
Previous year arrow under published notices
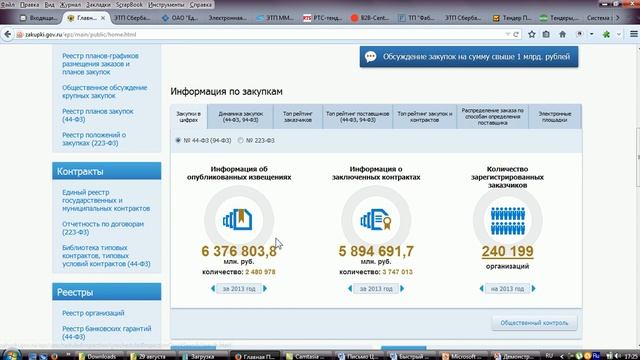(x=213, y=289)
